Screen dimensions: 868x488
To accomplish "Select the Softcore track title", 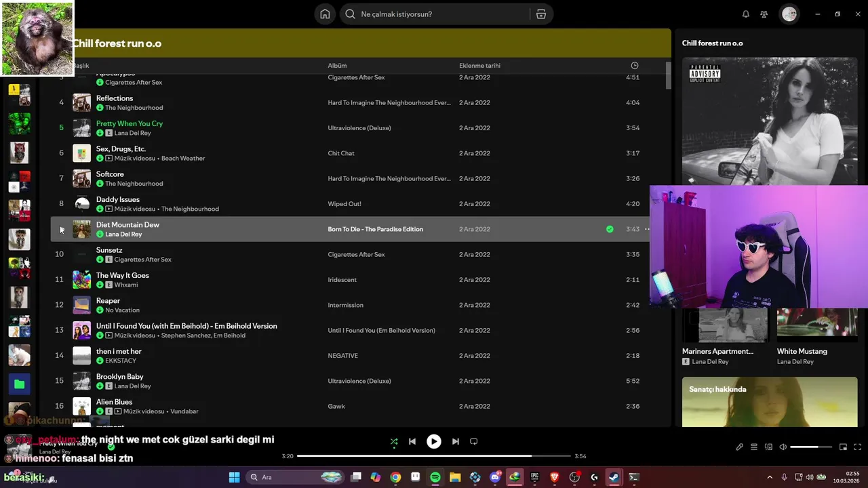I will 110,174.
